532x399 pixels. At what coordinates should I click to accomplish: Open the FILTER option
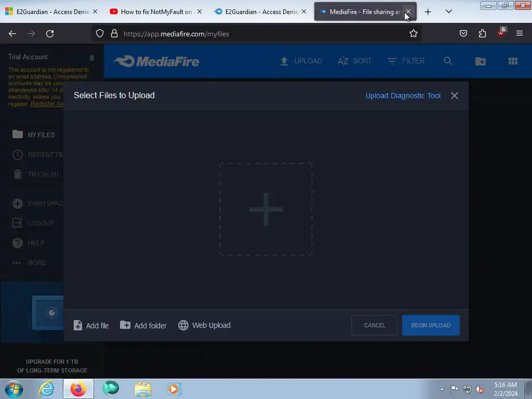point(406,61)
